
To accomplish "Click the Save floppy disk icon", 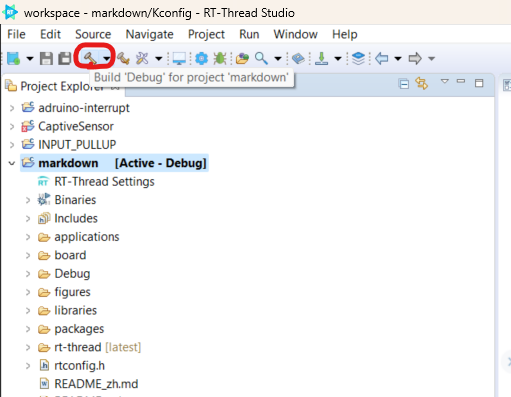I will click(46, 59).
